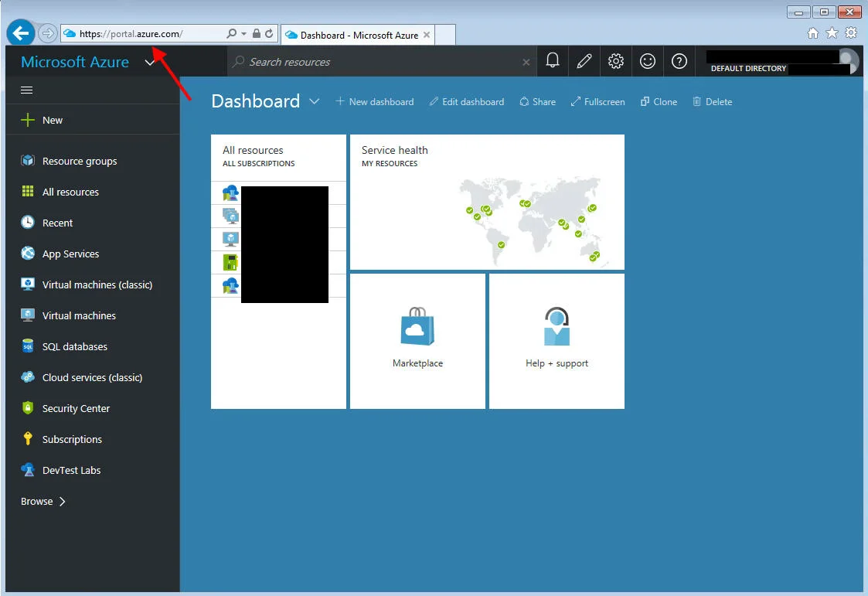Click the green plus icon beside New

pyautogui.click(x=28, y=120)
